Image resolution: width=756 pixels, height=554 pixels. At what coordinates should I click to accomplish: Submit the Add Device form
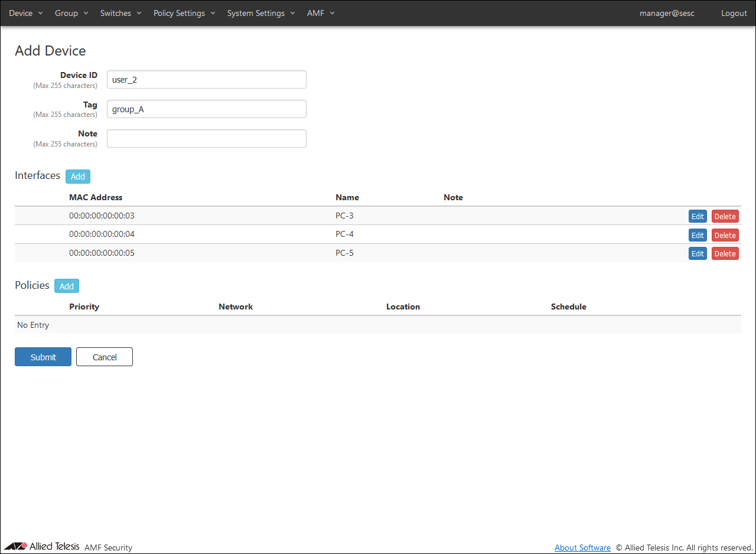tap(43, 357)
